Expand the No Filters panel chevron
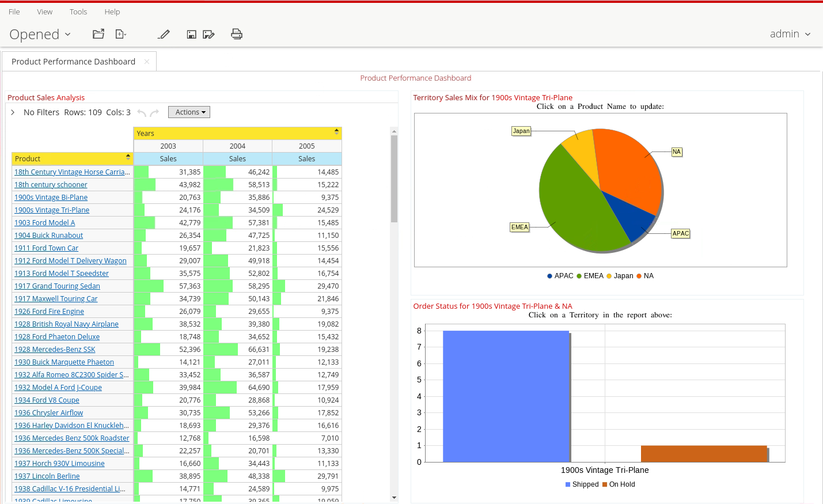Viewport: 823px width, 504px height. [x=13, y=112]
